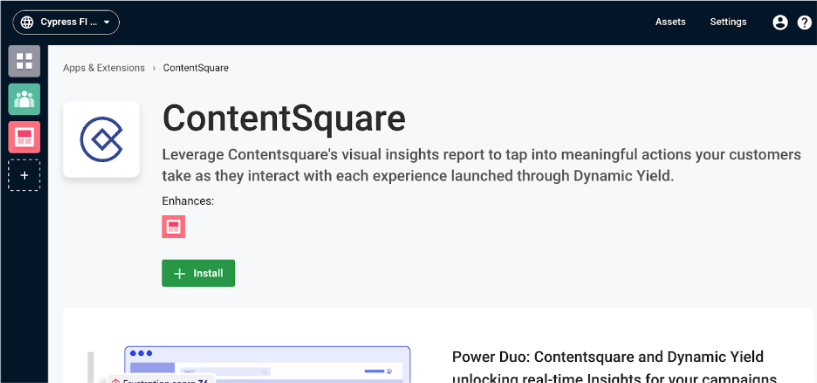Viewport: 817px width, 383px height.
Task: Click the ContentSquare page heading
Action: point(284,118)
